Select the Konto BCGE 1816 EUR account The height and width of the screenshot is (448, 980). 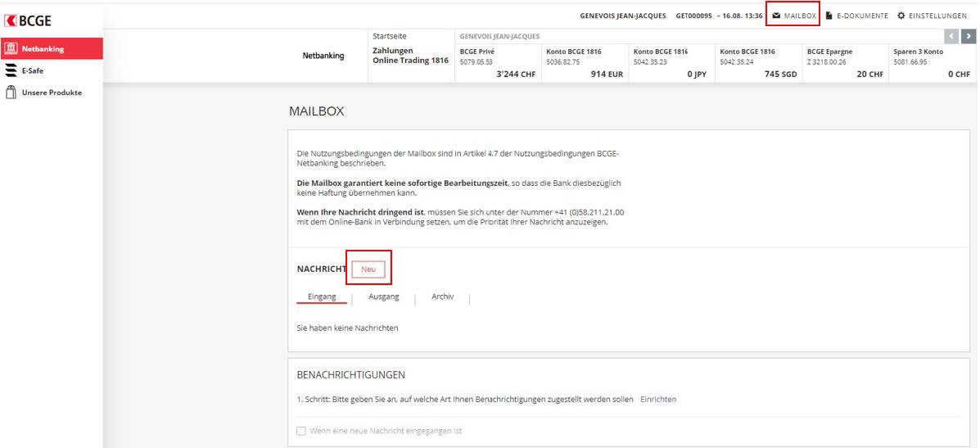point(585,64)
